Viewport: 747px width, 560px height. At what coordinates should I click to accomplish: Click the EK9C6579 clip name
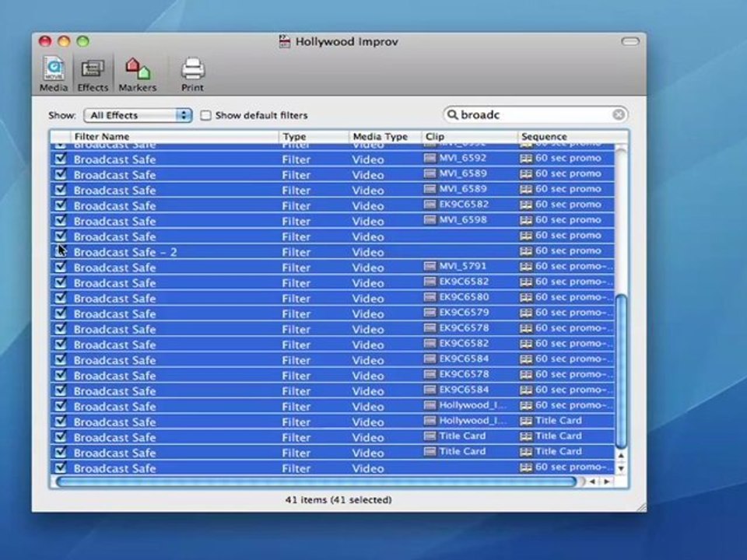[x=464, y=313]
